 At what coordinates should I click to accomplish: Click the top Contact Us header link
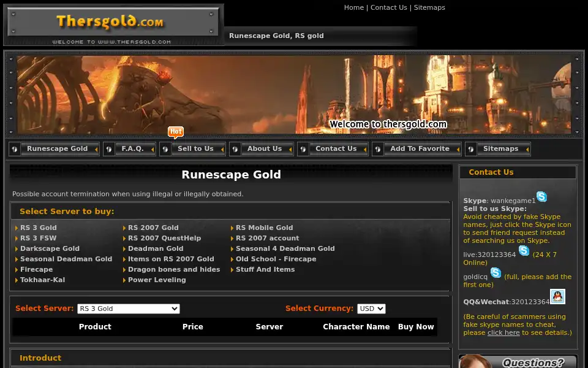(389, 7)
